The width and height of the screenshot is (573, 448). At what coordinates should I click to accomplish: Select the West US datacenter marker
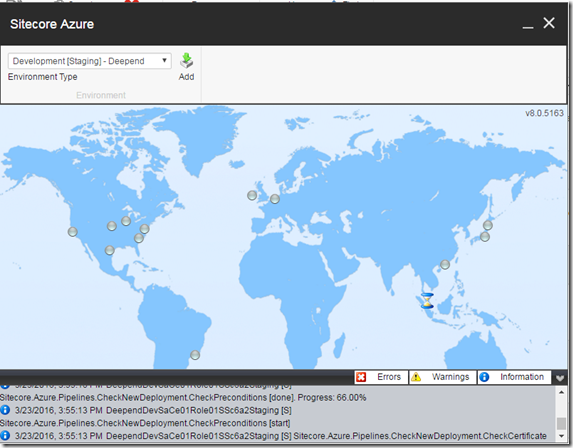72,232
